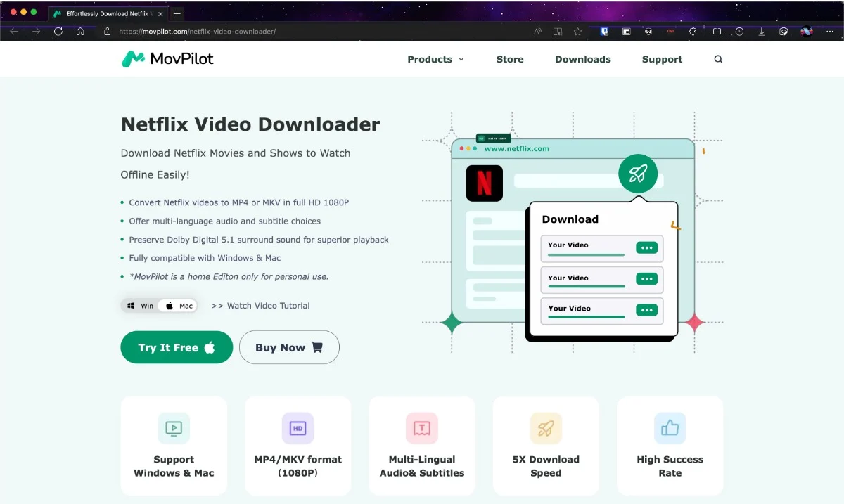
Task: Add page to favorites with star icon
Action: point(577,32)
